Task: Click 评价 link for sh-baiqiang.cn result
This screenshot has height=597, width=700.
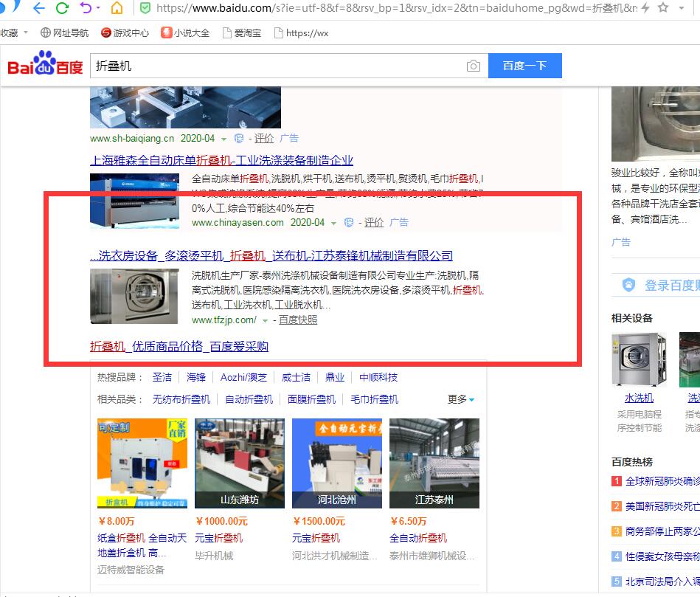Action: tap(264, 139)
